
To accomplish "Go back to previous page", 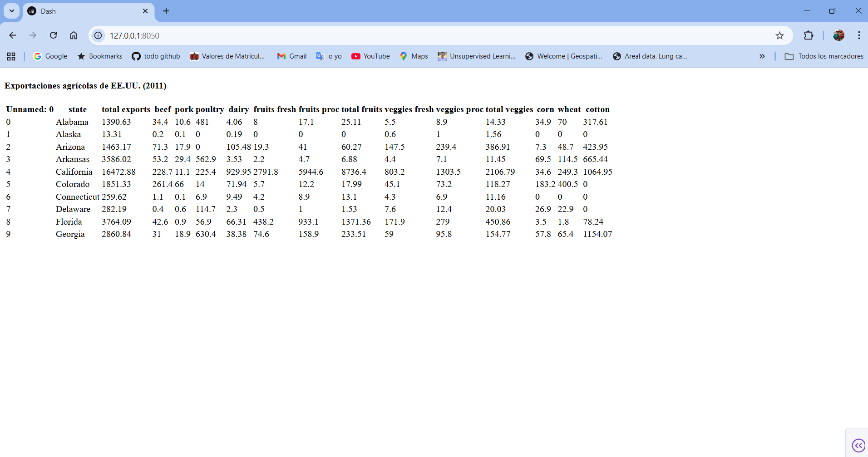I will tap(13, 35).
